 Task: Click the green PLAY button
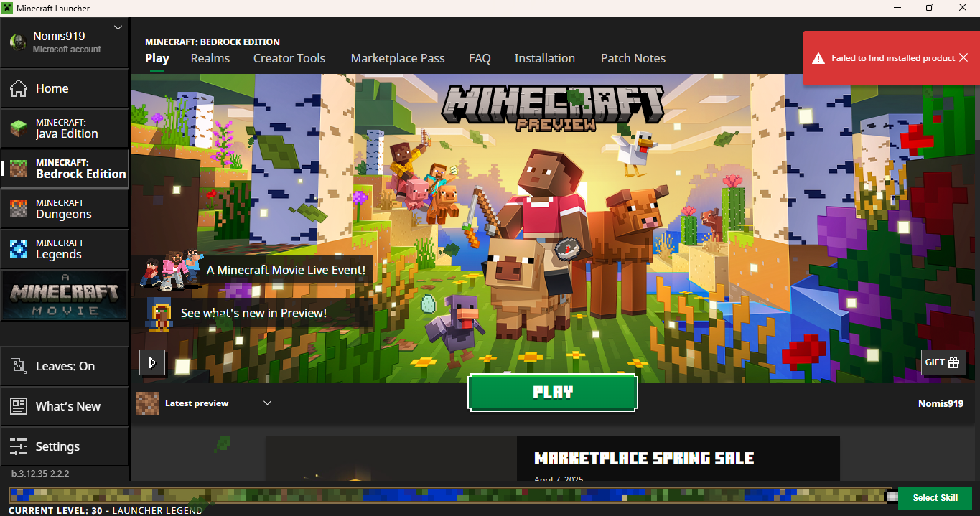tap(553, 393)
